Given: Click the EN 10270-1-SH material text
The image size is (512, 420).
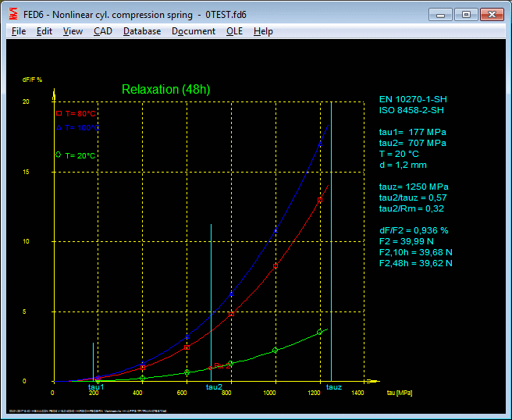Looking at the screenshot, I should pyautogui.click(x=413, y=99).
